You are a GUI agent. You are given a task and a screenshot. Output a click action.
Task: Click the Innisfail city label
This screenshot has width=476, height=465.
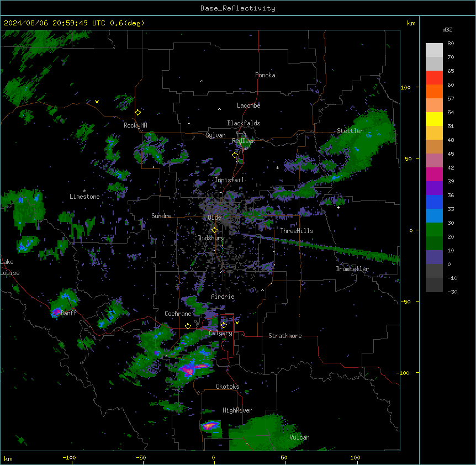coord(230,180)
